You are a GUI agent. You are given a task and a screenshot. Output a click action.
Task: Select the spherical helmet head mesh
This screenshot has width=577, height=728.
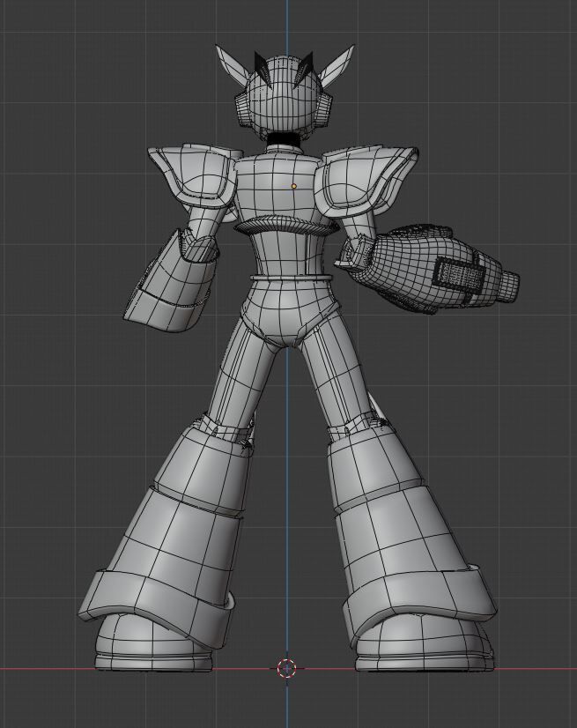pos(283,99)
